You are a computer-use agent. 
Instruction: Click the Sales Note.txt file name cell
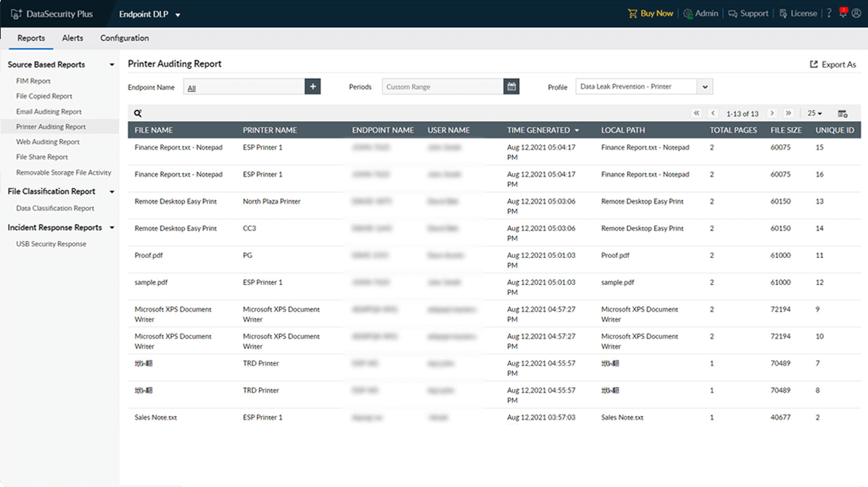pos(156,418)
